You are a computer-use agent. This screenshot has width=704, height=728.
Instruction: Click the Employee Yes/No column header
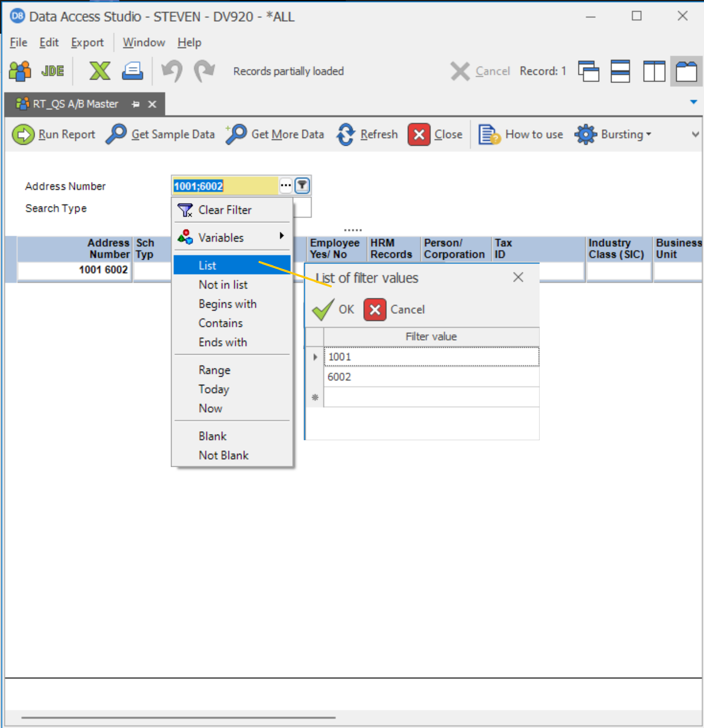pos(336,249)
